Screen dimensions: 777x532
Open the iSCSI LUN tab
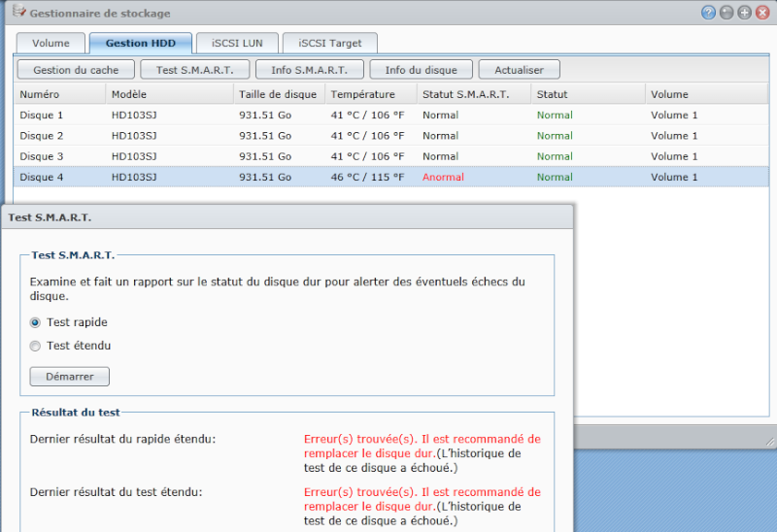[x=237, y=43]
